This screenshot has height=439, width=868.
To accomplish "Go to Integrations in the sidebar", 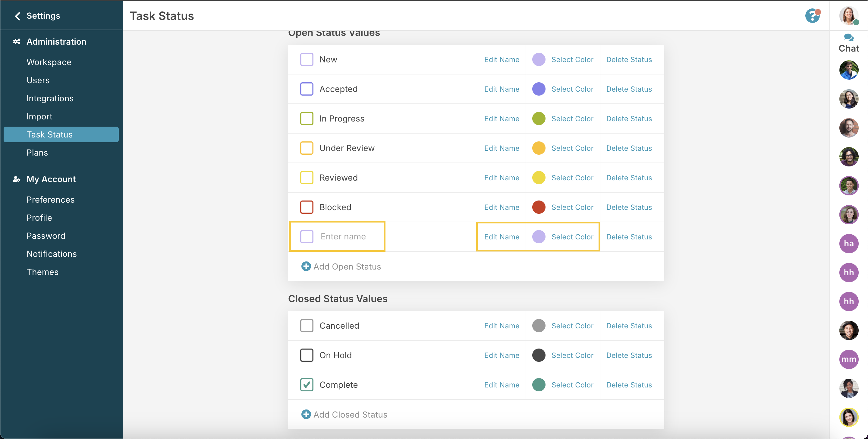I will 50,98.
